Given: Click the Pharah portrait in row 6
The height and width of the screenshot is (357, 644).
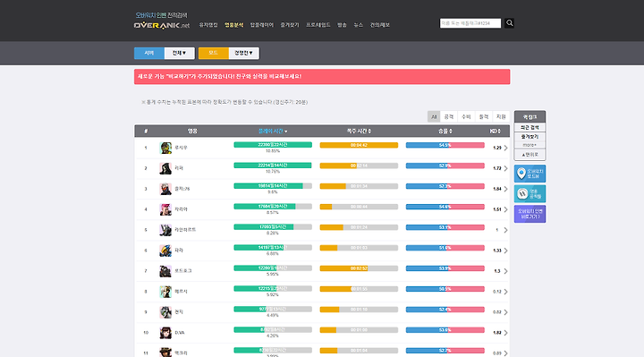Looking at the screenshot, I should pos(165,251).
